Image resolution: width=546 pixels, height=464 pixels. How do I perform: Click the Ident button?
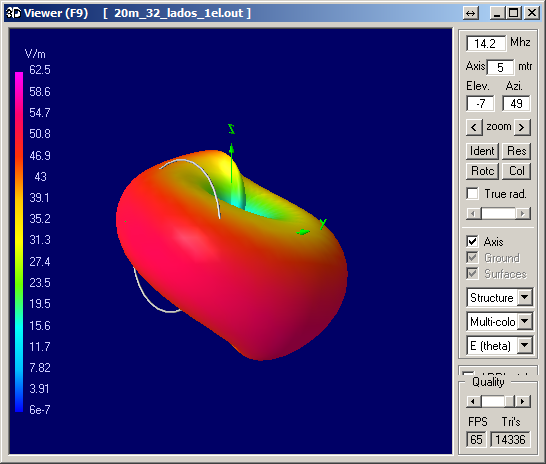pyautogui.click(x=482, y=151)
